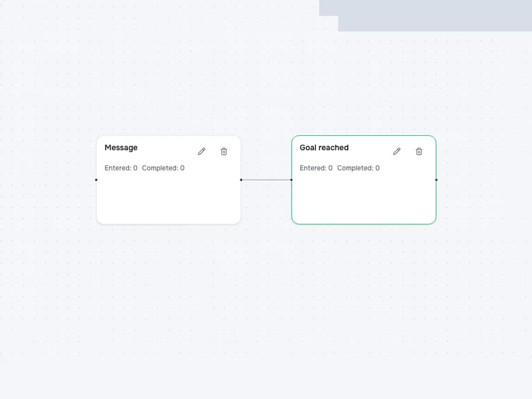Click the Message node's right output connector dot
Viewport: 532px width, 399px height.
click(x=241, y=180)
